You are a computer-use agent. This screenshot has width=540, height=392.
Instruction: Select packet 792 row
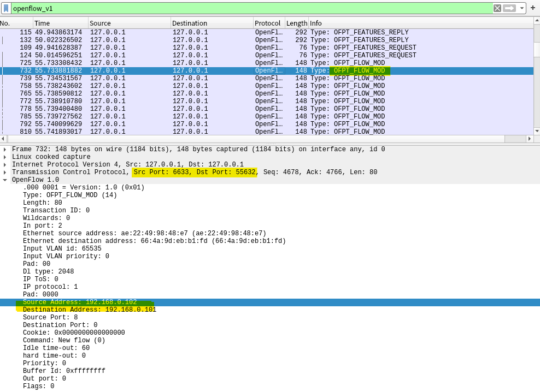pos(267,124)
